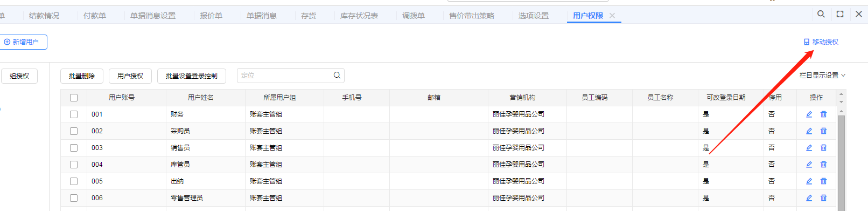Select the 库管员 name cell
The width and height of the screenshot is (868, 211).
pos(206,165)
